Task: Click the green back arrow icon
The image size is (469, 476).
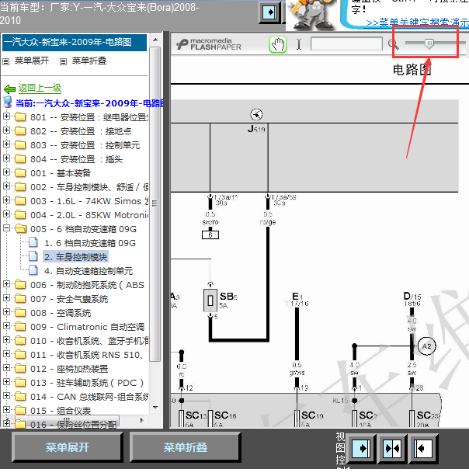Action: (x=10, y=89)
